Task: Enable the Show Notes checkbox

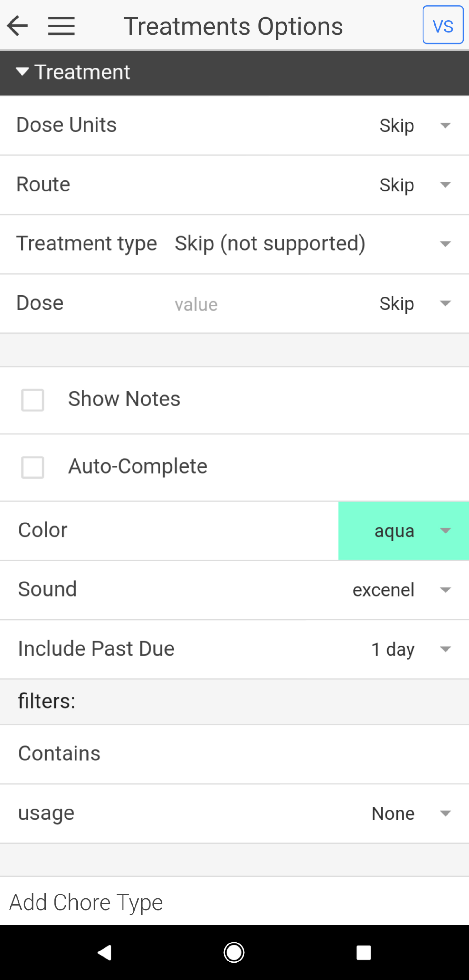Action: tap(33, 400)
